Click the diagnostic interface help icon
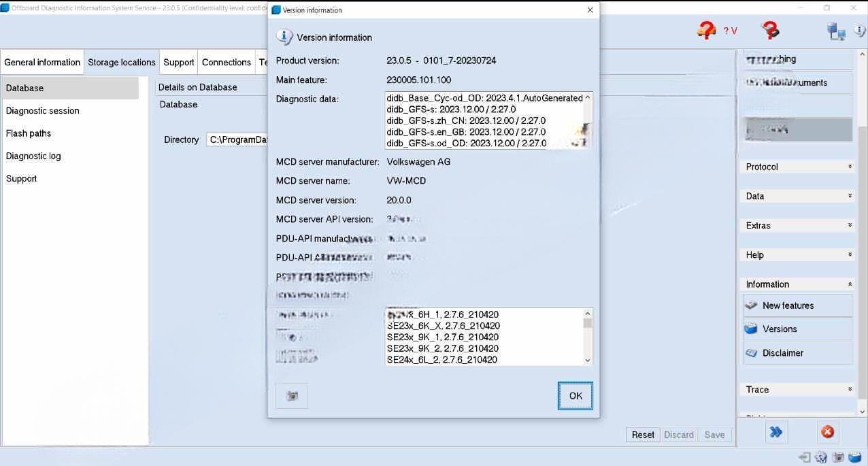868x466 pixels. tap(770, 30)
